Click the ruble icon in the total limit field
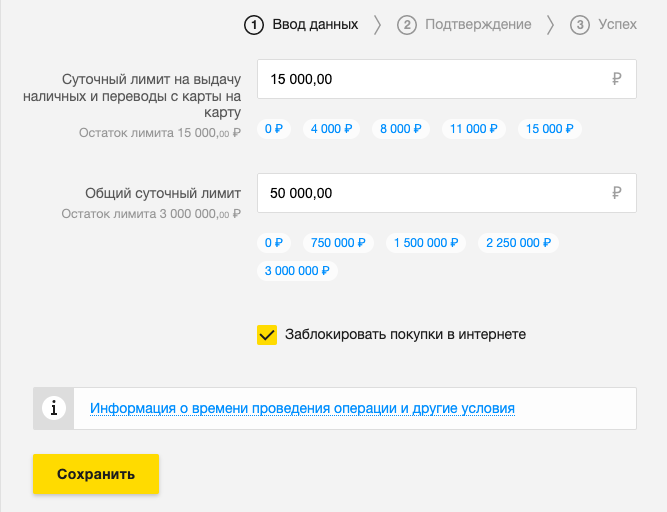 coord(616,193)
